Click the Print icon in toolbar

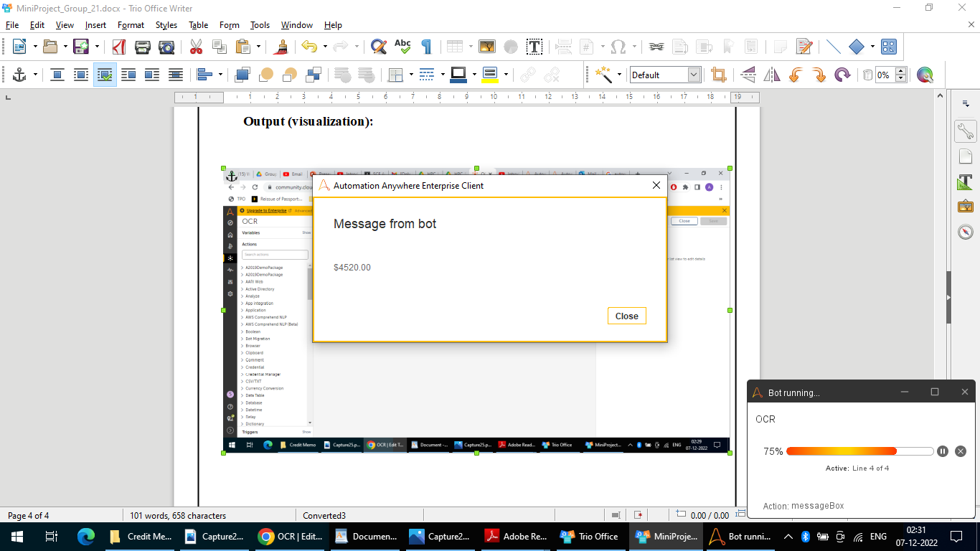coord(143,47)
